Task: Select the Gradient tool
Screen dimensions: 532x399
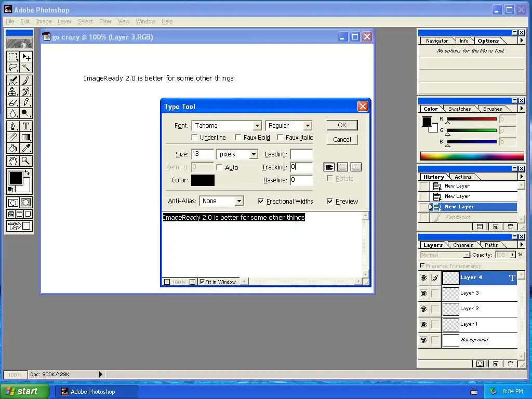Action: click(x=26, y=137)
